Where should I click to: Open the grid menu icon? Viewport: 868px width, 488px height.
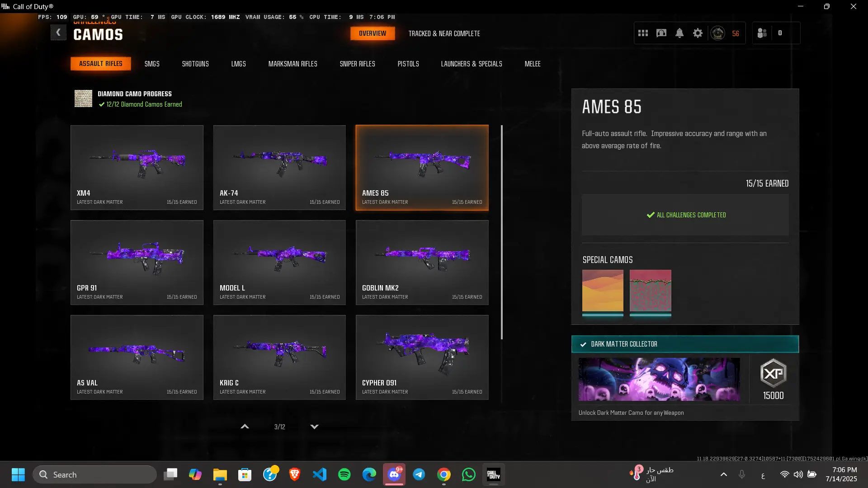(x=643, y=33)
